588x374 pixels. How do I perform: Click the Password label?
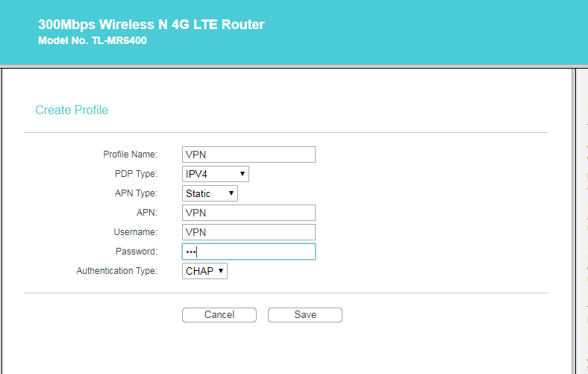[136, 252]
